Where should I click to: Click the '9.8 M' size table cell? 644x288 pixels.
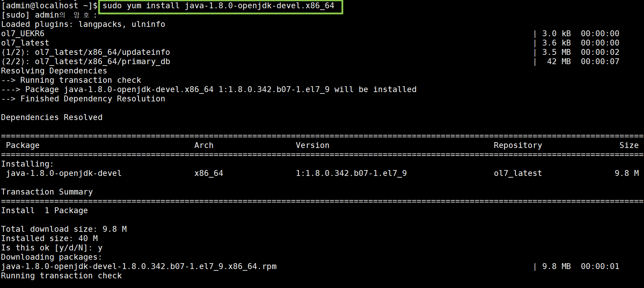pyautogui.click(x=626, y=173)
